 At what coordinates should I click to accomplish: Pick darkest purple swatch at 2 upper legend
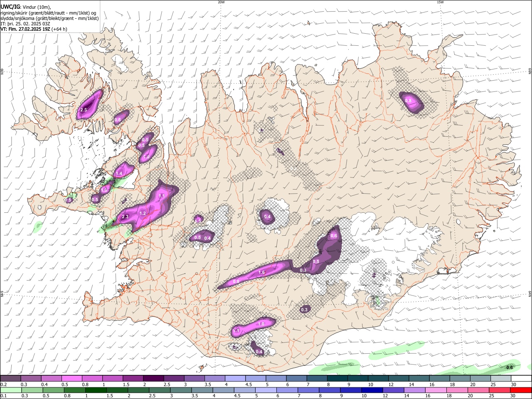coord(153,378)
